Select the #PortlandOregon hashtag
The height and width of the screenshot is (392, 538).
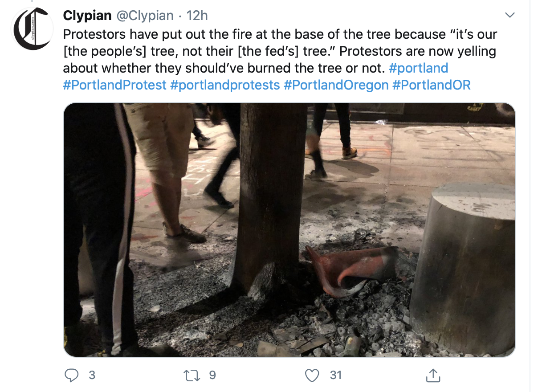336,85
